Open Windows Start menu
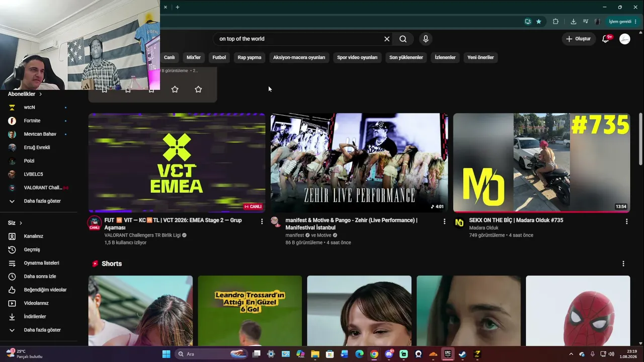644x362 pixels. pyautogui.click(x=166, y=354)
